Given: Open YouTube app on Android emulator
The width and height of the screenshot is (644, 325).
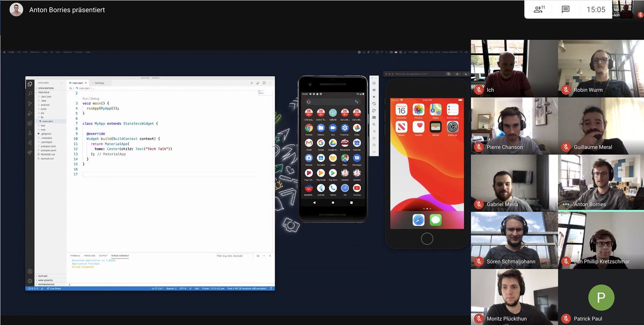Looking at the screenshot, I should (x=357, y=188).
